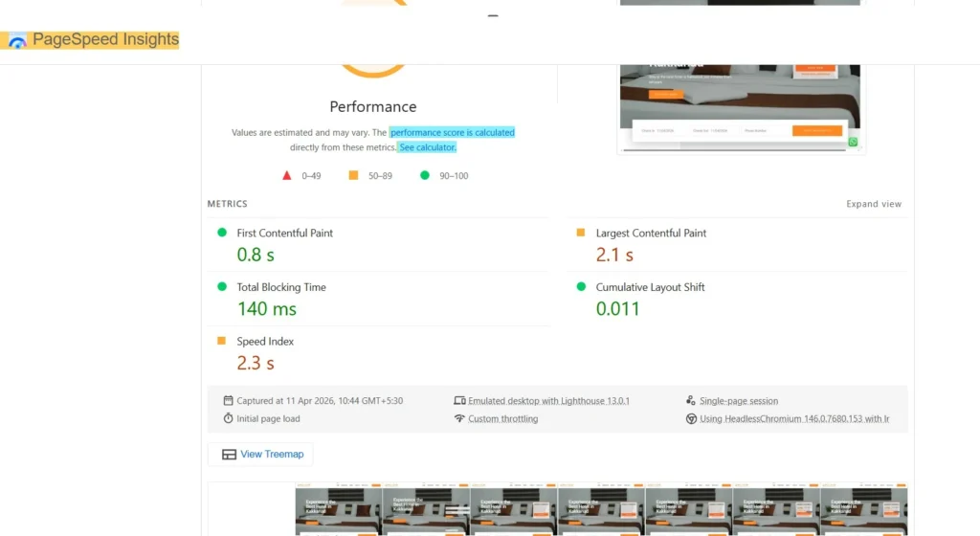
Task: Click the desktop device icon for Emulated desktop
Action: (x=459, y=401)
